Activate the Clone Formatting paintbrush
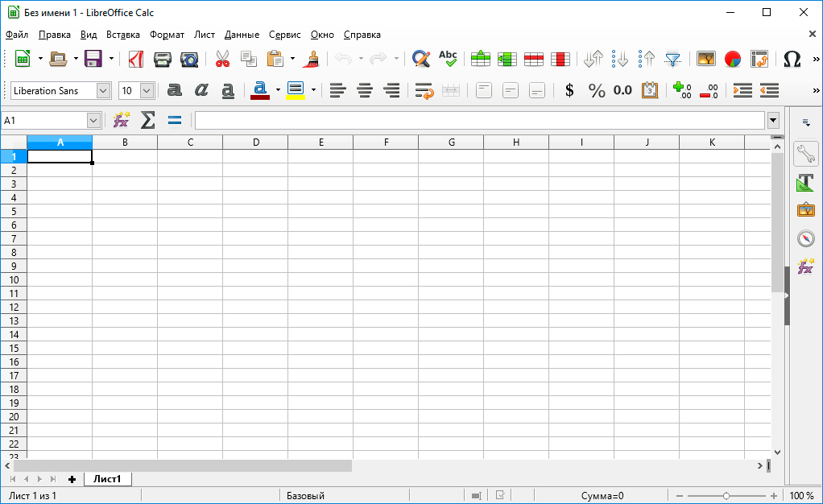This screenshot has height=504, width=823. (x=312, y=59)
